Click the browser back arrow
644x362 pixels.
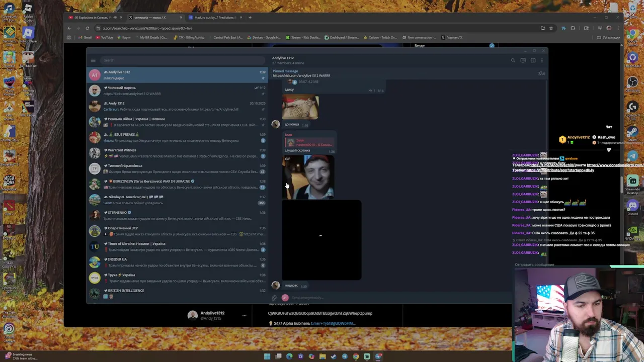[69, 28]
